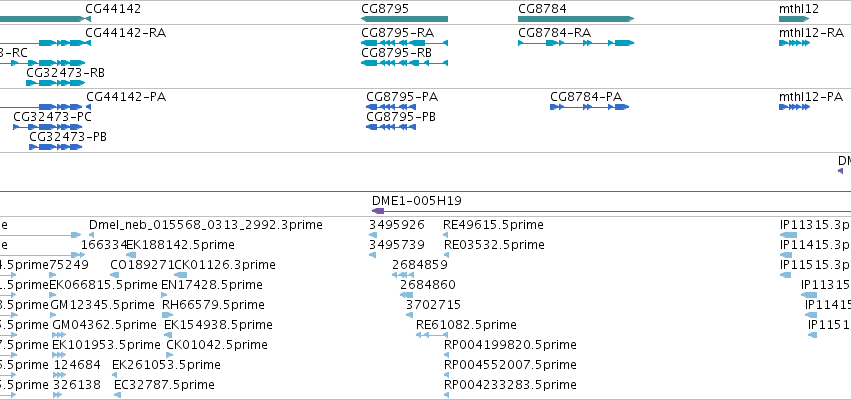Select CG8795-RB transcript glyph
This screenshot has width=851, height=400.
[x=404, y=63]
